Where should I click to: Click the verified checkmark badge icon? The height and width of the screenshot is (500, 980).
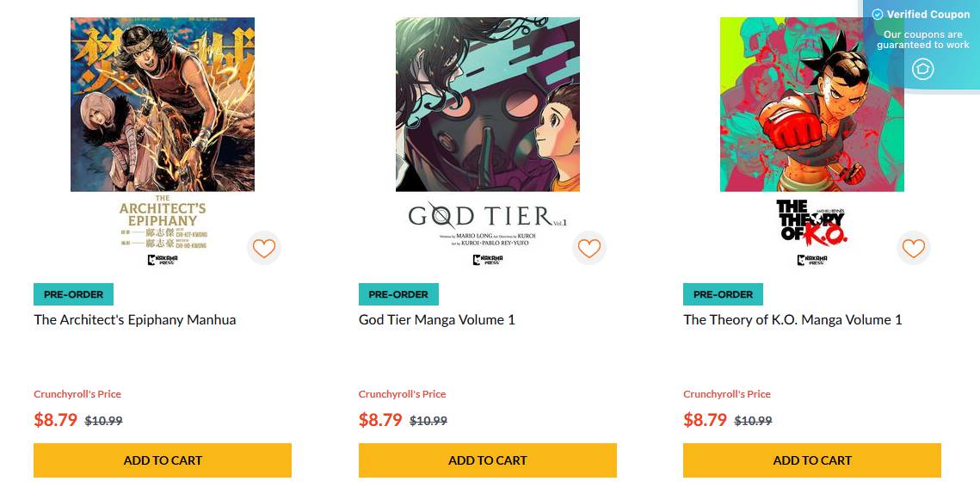point(877,14)
